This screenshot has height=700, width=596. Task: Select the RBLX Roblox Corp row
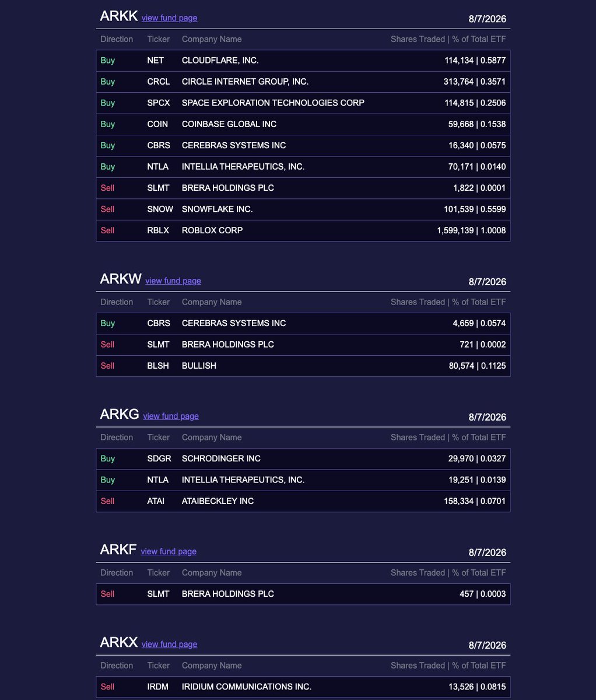303,230
